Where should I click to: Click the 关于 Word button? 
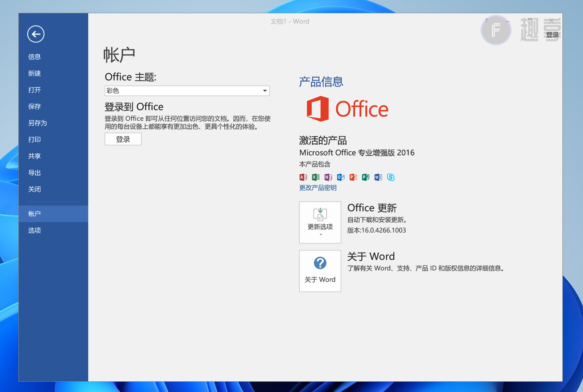coord(320,271)
